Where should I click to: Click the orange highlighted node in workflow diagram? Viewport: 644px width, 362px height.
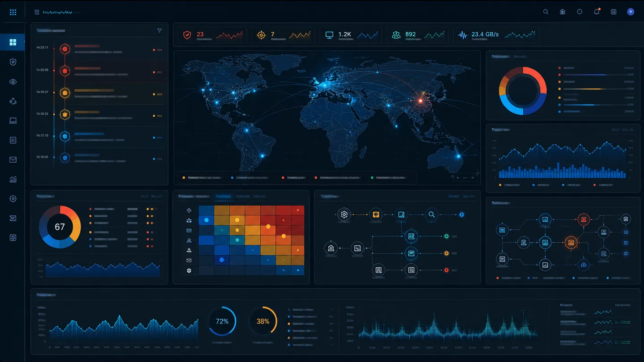pyautogui.click(x=376, y=215)
